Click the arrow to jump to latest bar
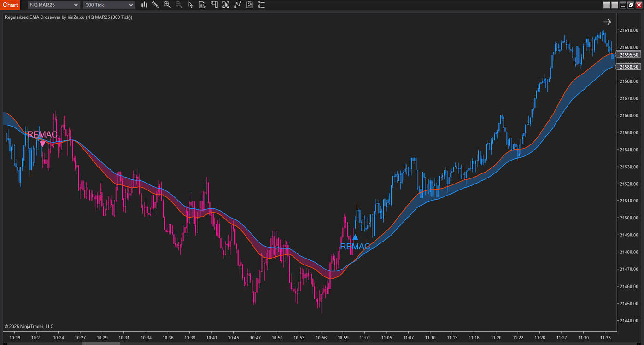644x345 pixels. click(607, 22)
